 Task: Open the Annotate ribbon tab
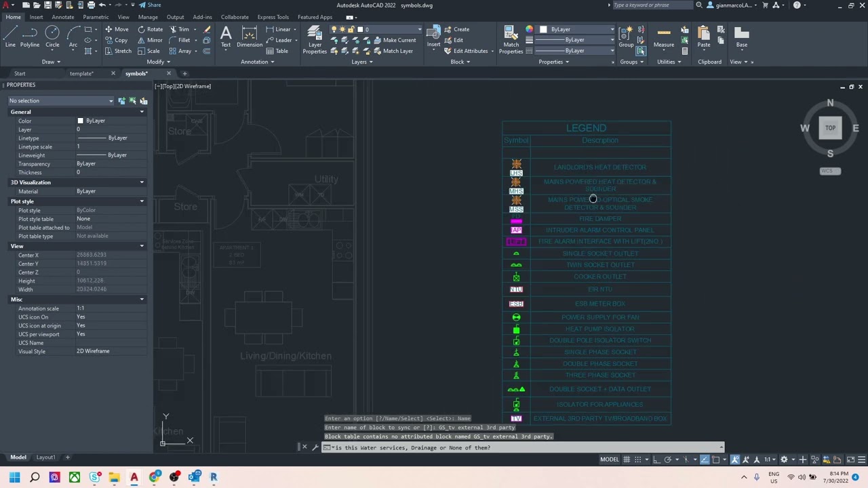tap(63, 17)
